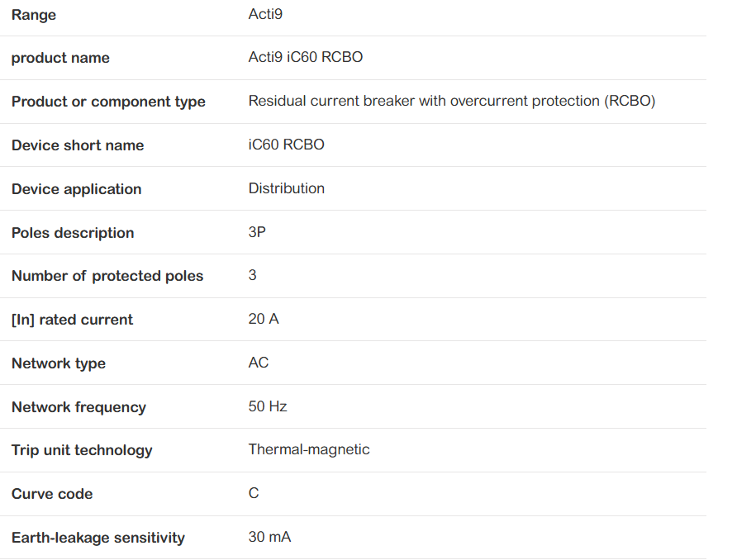Select the "20 A" rated current value
Screen dimensions: 737x560
[x=264, y=319]
